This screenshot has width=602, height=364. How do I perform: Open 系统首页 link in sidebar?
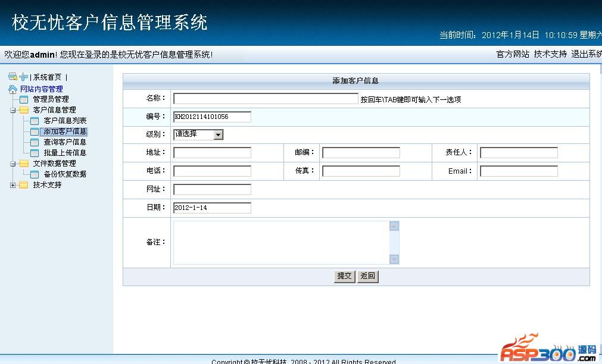[x=47, y=77]
